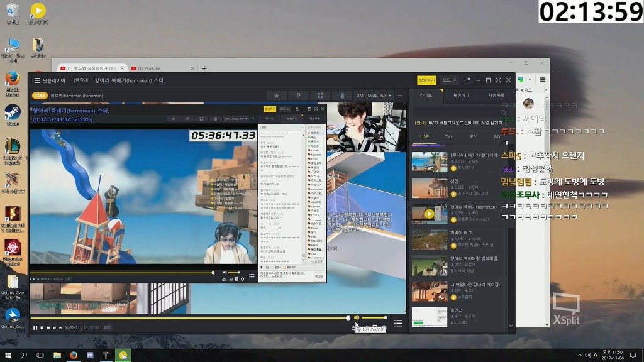Open Task View on the taskbar
The height and width of the screenshot is (362, 644).
click(40, 355)
